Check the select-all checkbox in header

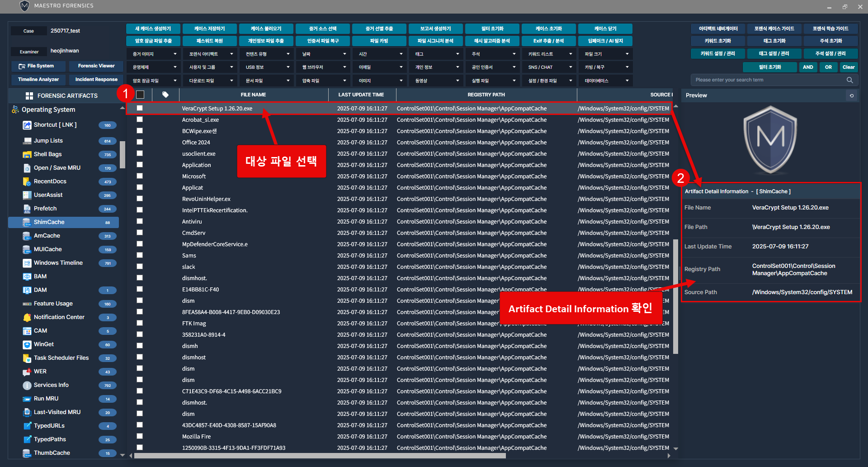click(140, 95)
